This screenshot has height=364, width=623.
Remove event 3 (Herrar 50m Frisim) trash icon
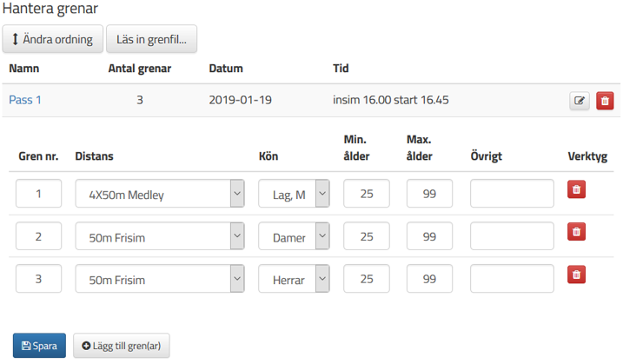pos(576,275)
